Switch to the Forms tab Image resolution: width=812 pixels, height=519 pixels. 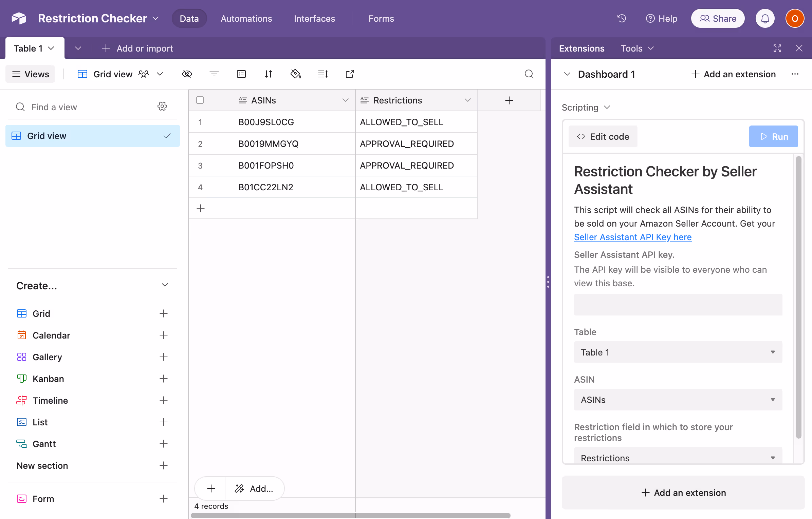[x=381, y=18]
